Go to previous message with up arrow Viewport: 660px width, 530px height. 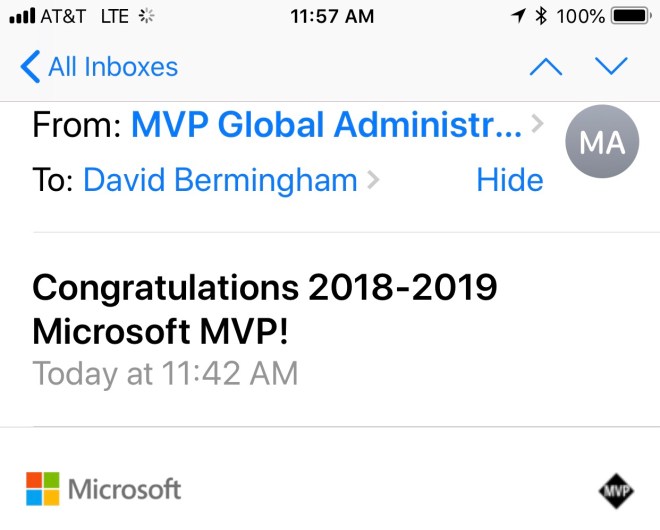click(545, 67)
